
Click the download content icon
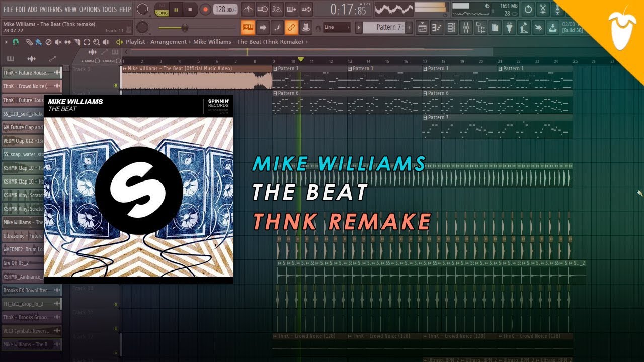click(553, 27)
